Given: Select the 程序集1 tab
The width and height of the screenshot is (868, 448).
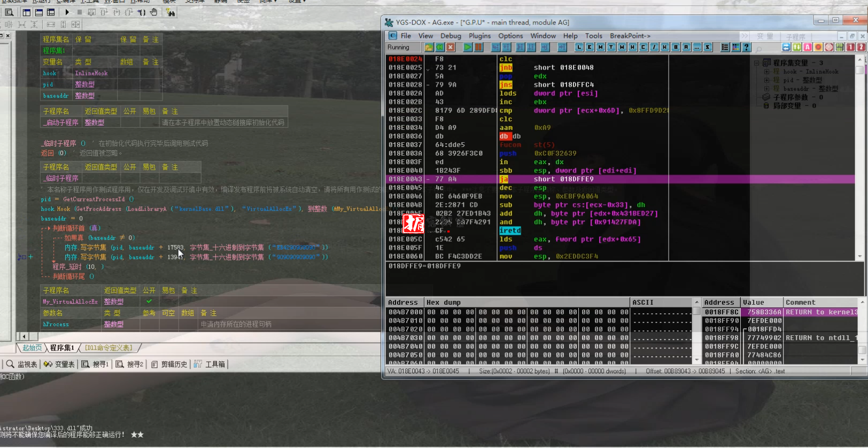Looking at the screenshot, I should (x=62, y=348).
